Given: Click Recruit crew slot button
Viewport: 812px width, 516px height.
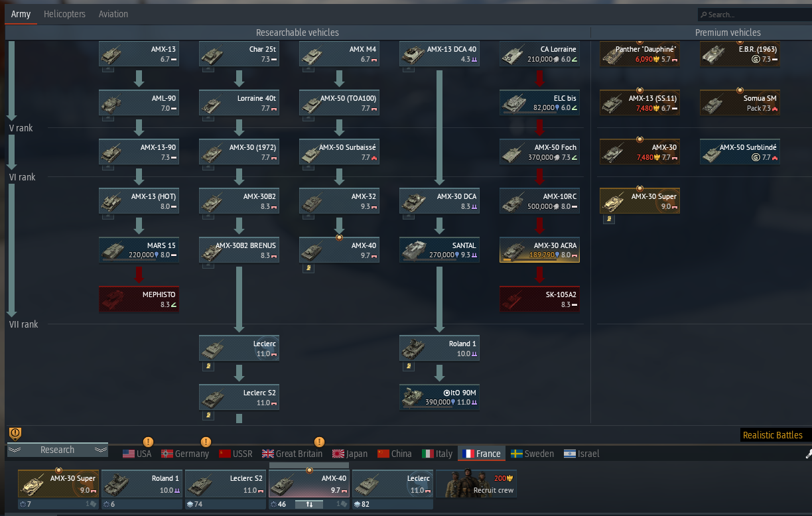Looking at the screenshot, I should pyautogui.click(x=476, y=484).
